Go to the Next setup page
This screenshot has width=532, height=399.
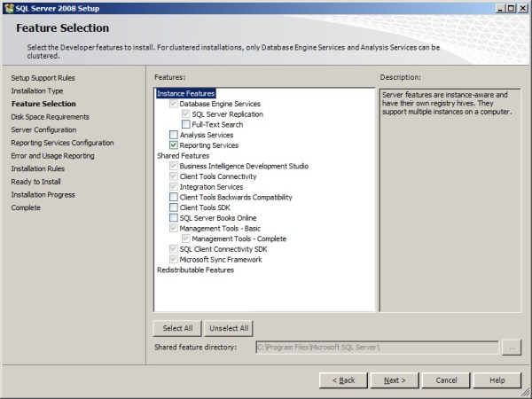pos(395,379)
